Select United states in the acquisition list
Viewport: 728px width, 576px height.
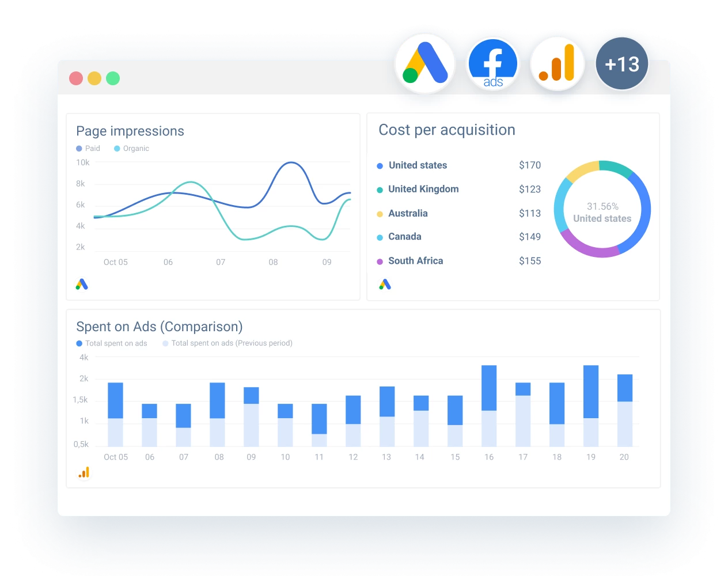(x=418, y=165)
